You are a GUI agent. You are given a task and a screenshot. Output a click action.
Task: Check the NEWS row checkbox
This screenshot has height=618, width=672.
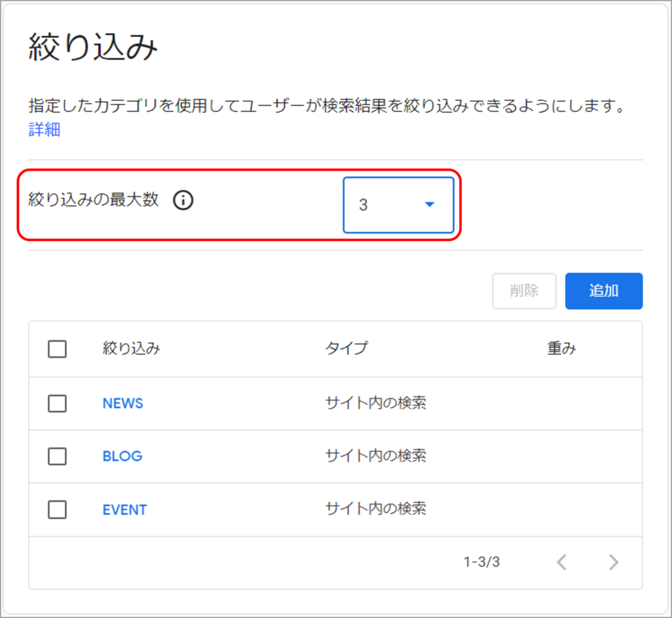[58, 403]
